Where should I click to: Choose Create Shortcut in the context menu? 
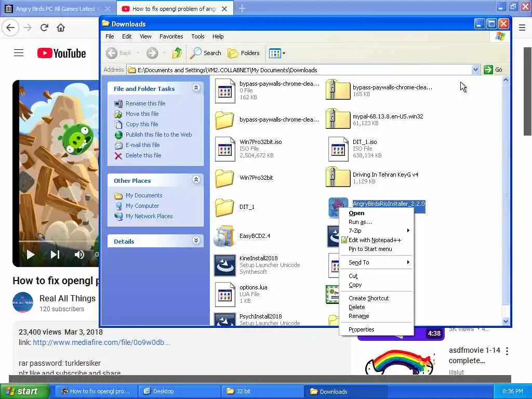click(x=377, y=298)
